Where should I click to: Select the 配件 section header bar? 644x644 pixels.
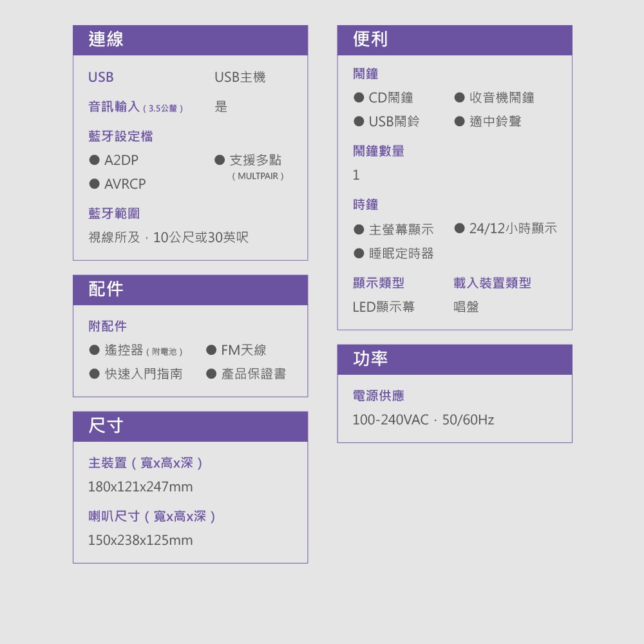[x=190, y=290]
